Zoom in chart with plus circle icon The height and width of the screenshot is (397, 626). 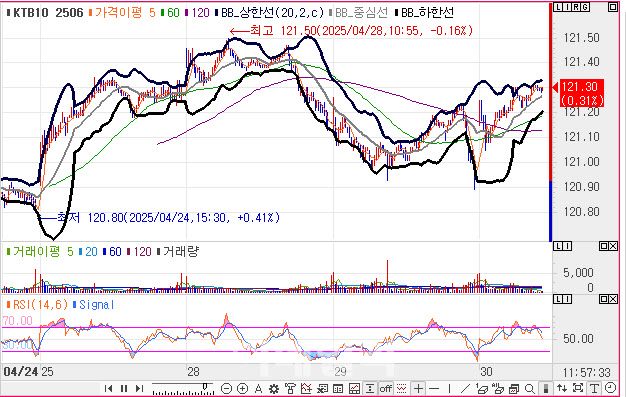pyautogui.click(x=242, y=388)
